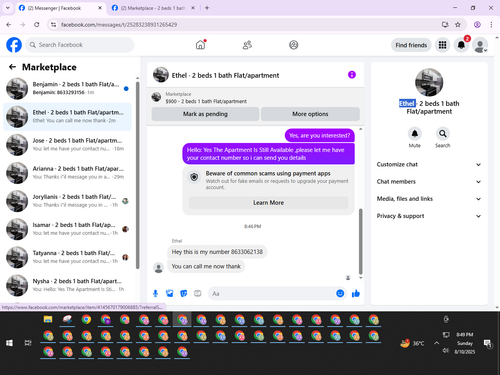Click Learn More on the scam warning
The image size is (500, 375).
[x=268, y=203]
